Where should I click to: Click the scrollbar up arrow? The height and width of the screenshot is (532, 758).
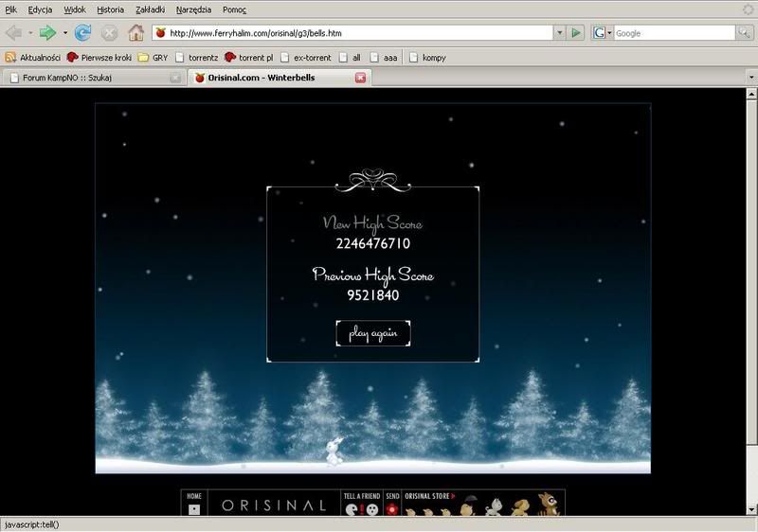tap(751, 93)
